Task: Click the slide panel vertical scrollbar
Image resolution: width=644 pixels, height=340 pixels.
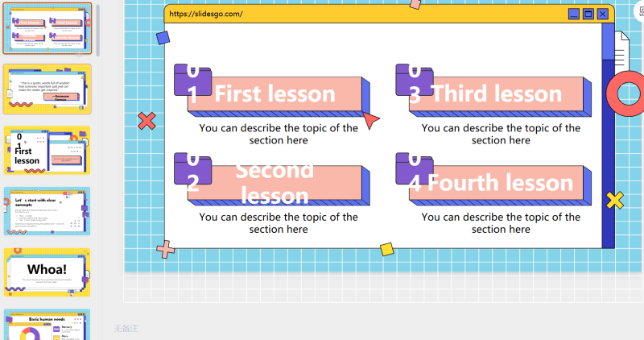Action: (x=97, y=30)
